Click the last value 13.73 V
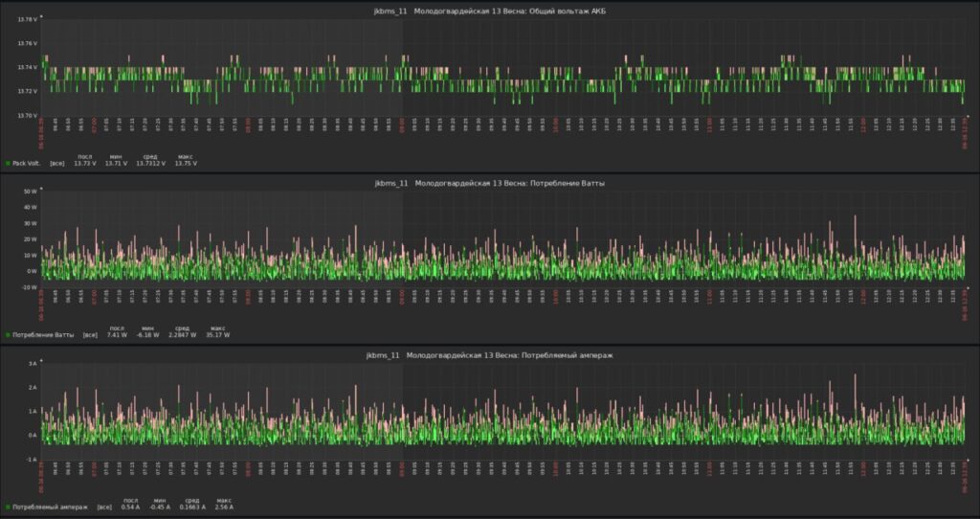 click(84, 163)
